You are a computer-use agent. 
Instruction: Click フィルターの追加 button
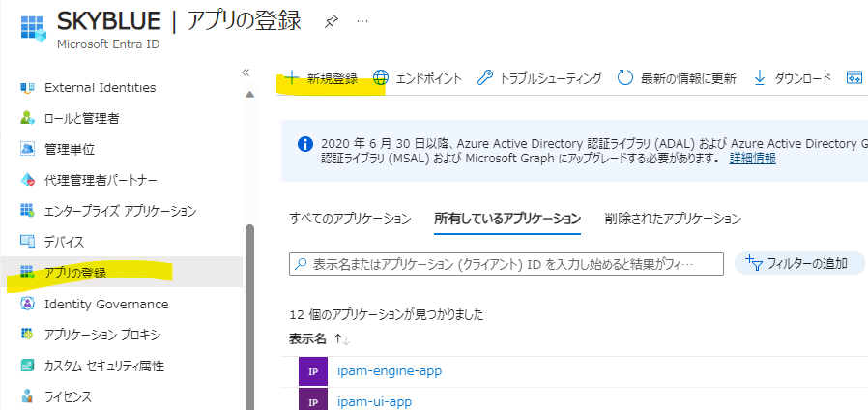(799, 263)
